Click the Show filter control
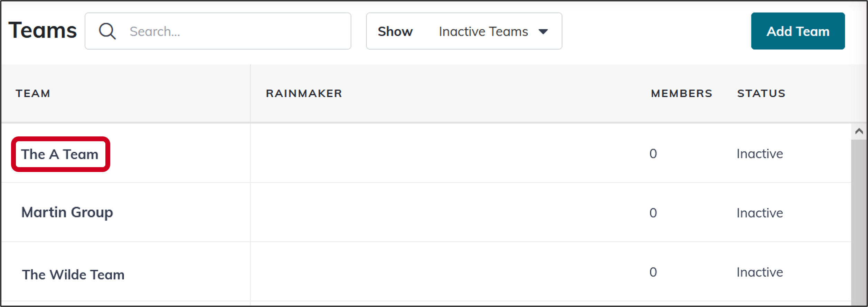868x307 pixels. tap(395, 31)
